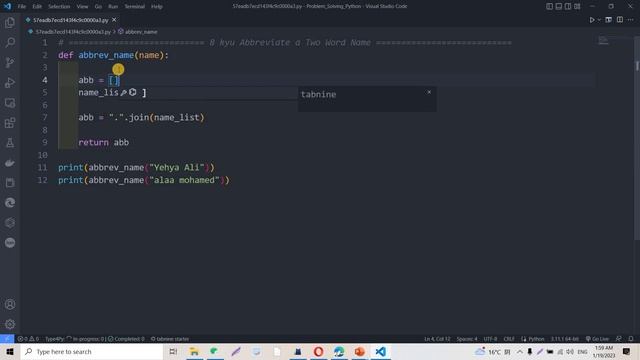Open the Opera browser taskbar icon
Image resolution: width=640 pixels, height=360 pixels.
(x=318, y=351)
